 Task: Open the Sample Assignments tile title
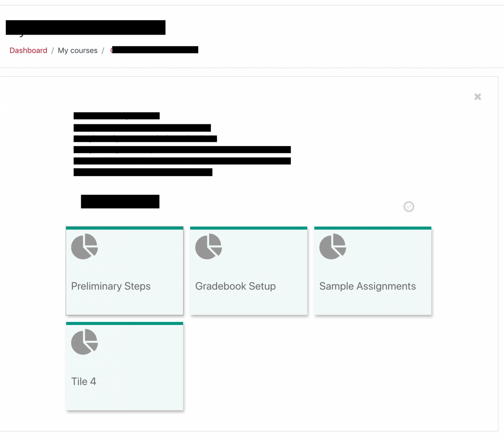pos(367,286)
